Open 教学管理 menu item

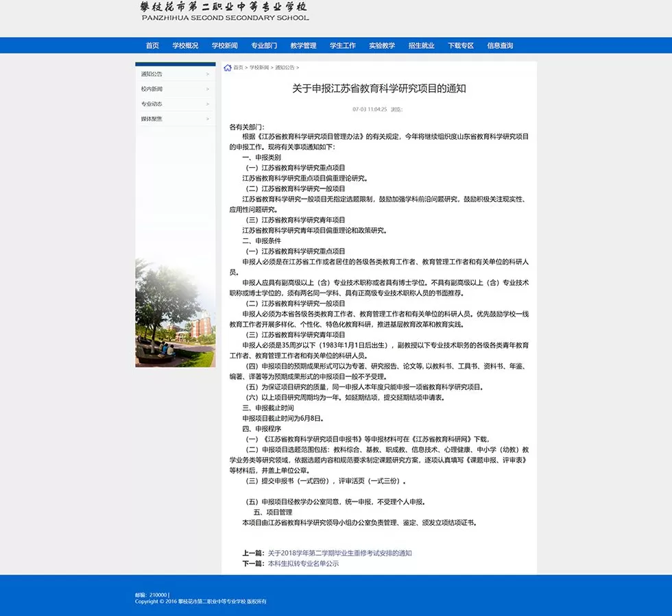(303, 45)
